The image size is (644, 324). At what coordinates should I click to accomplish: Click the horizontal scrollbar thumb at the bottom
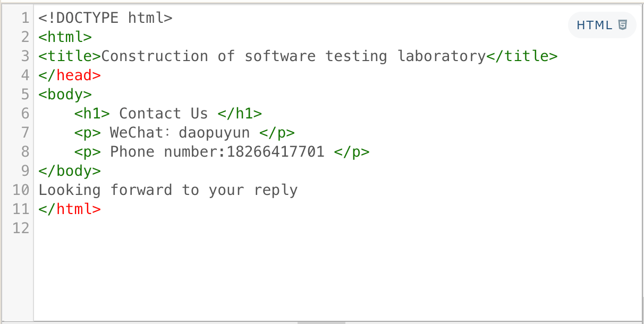[321, 322]
